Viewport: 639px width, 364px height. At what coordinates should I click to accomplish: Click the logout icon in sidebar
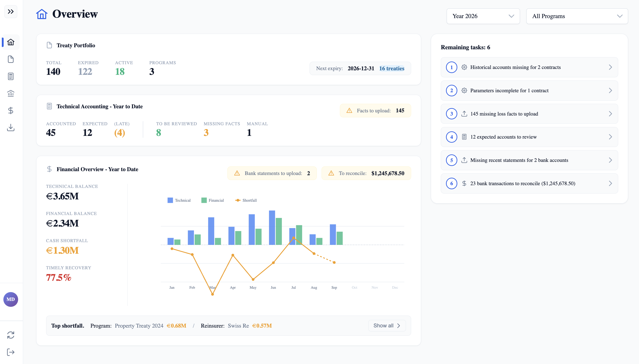click(10, 352)
